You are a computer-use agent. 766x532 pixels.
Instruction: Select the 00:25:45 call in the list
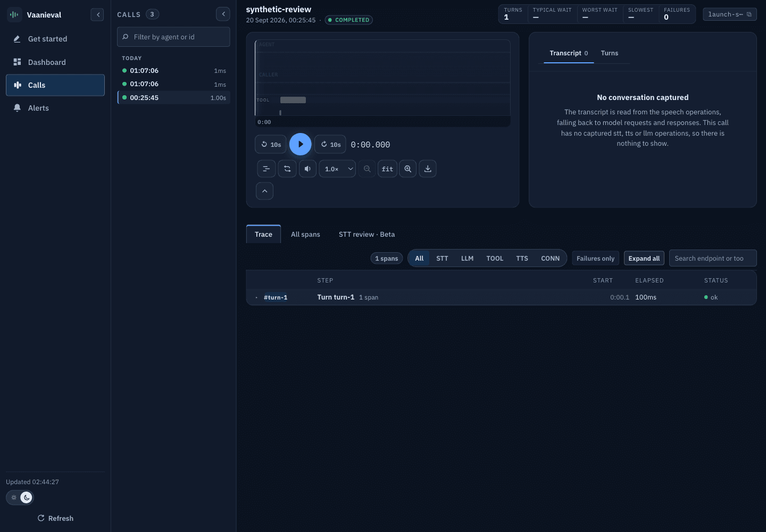click(x=174, y=98)
